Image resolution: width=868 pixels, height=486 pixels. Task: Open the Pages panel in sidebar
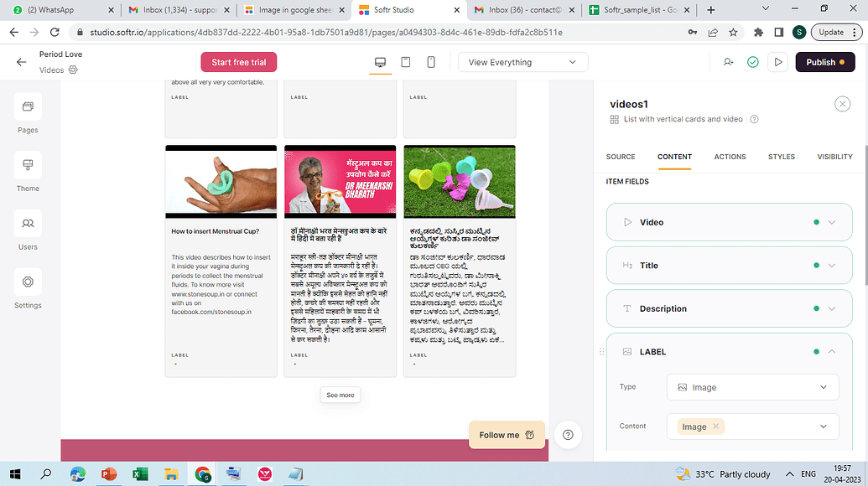tap(28, 107)
